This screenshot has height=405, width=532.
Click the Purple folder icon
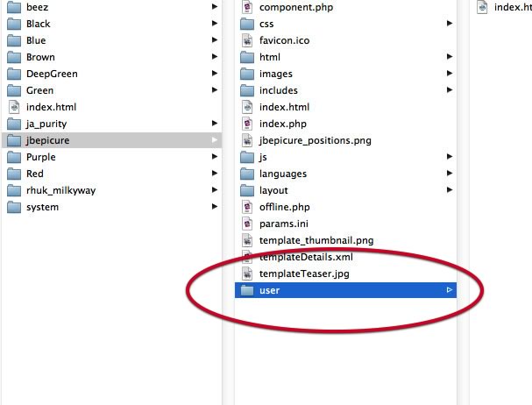(x=14, y=157)
